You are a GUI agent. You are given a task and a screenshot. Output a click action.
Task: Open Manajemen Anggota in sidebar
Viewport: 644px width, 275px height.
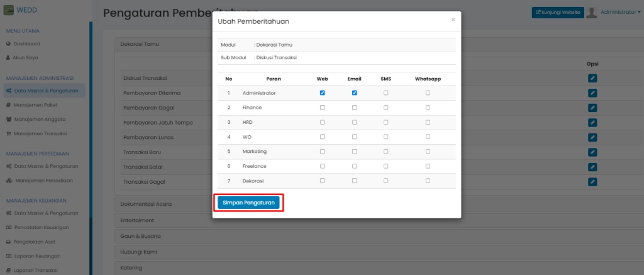tap(39, 119)
